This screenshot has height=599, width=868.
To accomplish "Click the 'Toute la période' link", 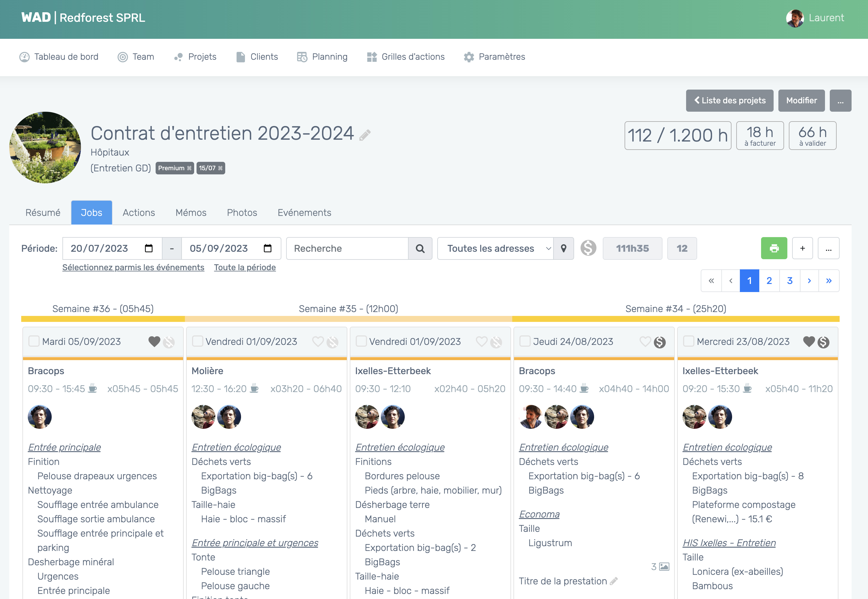I will click(244, 267).
